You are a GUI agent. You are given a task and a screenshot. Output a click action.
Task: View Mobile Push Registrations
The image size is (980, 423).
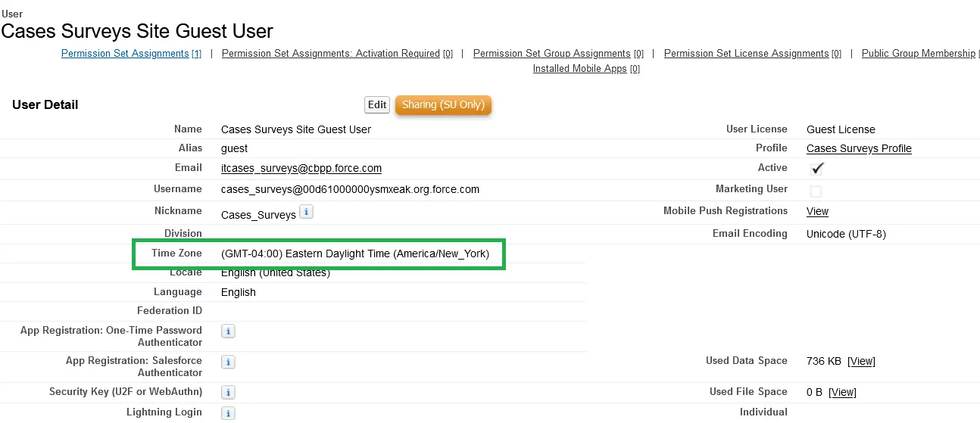pyautogui.click(x=817, y=211)
